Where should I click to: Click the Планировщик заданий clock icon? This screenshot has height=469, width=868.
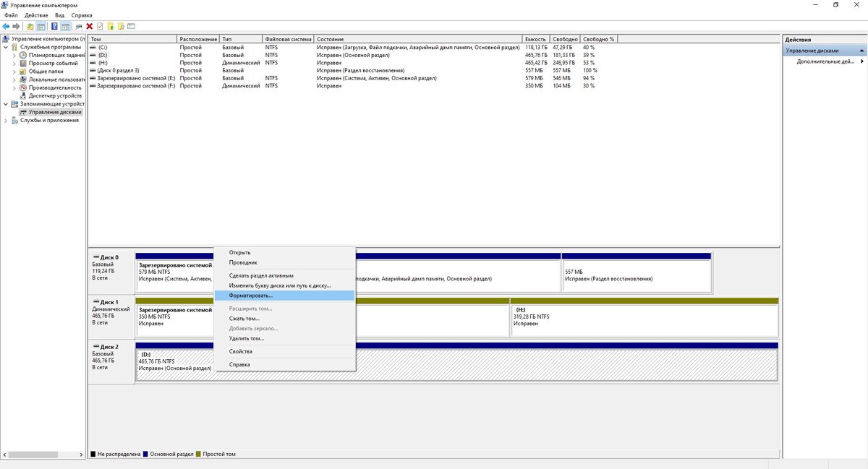coord(23,55)
